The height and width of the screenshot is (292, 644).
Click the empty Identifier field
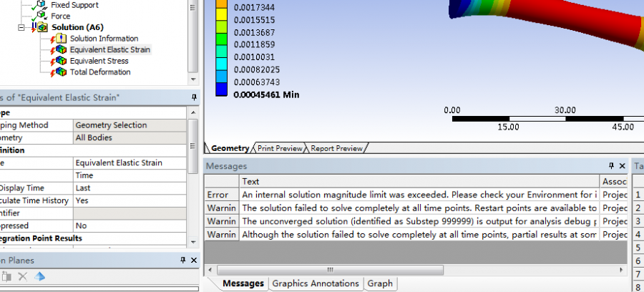[x=130, y=213]
